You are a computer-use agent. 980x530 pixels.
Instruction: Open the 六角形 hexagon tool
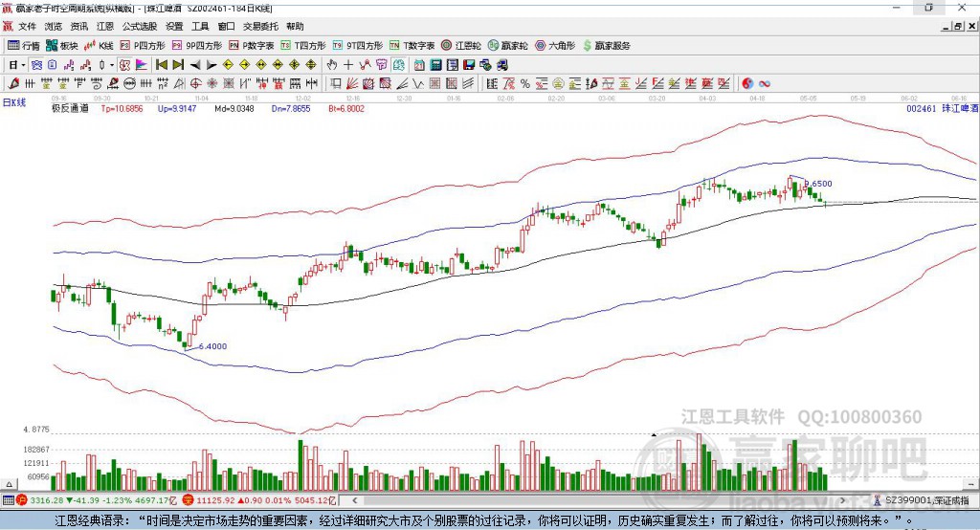coord(555,46)
